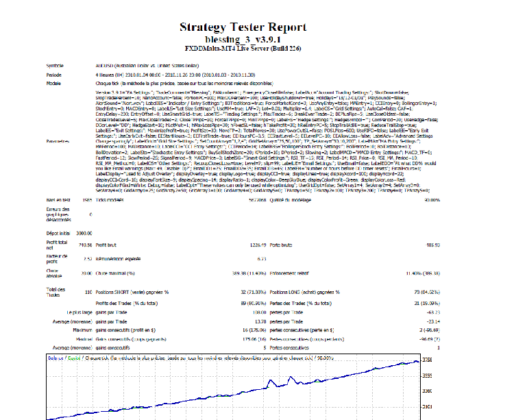This screenshot has height=420, width=514.
Task: Click the "Maximal" row header
Action: [x=84, y=339]
